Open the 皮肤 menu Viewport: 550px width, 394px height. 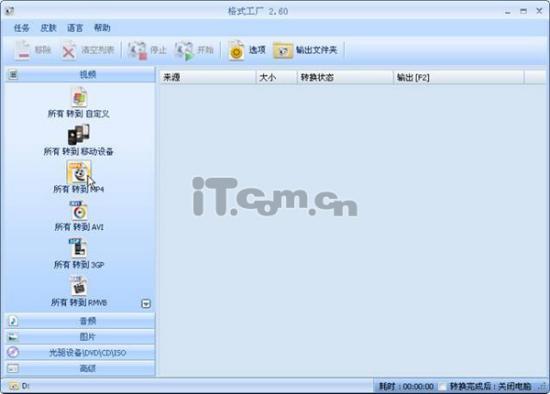click(48, 28)
